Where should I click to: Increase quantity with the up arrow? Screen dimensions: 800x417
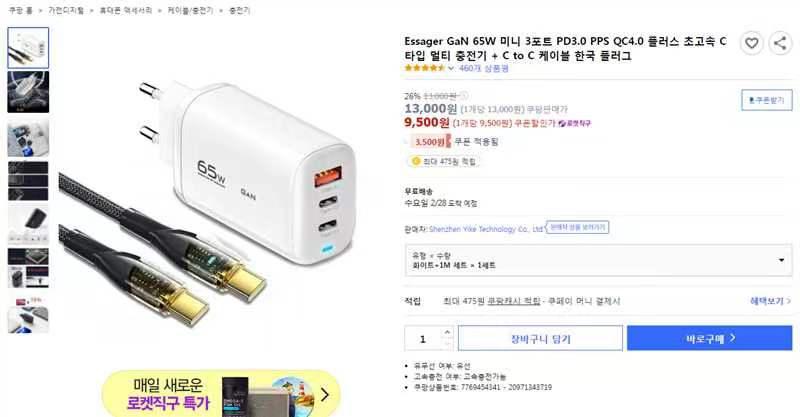(x=447, y=332)
